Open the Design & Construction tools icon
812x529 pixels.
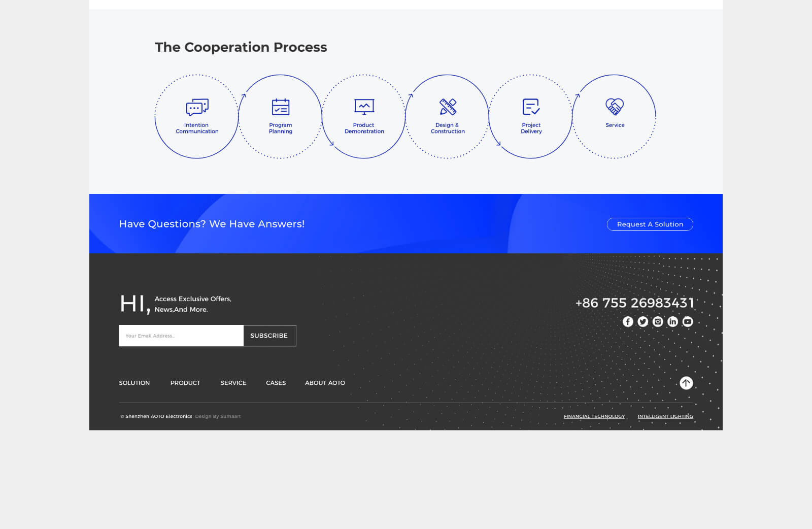448,107
